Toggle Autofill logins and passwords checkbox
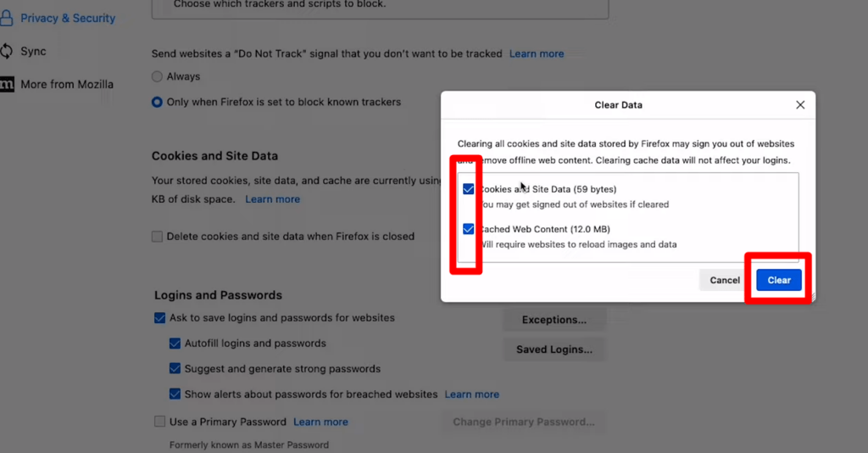868x453 pixels. pyautogui.click(x=175, y=344)
